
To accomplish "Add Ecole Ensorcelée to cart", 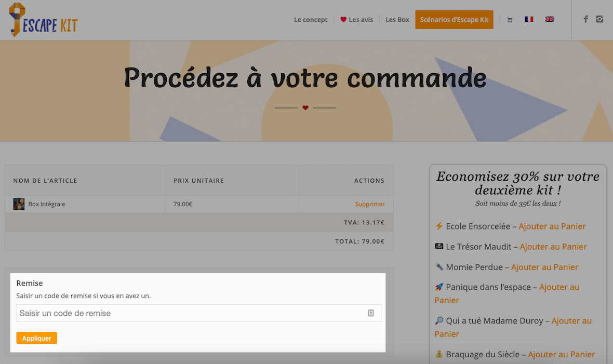I will coord(552,226).
